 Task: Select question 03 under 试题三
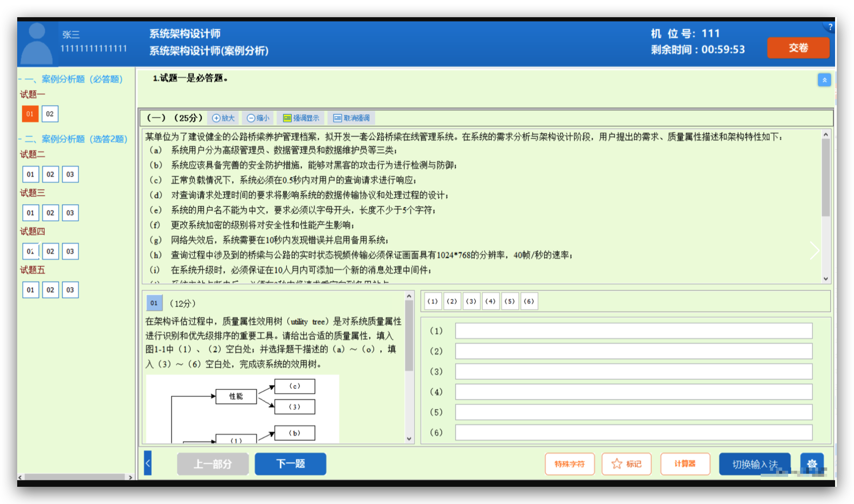click(x=70, y=213)
